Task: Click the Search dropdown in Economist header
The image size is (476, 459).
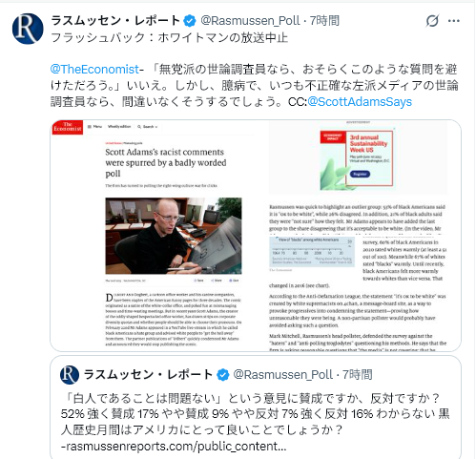Action: (148, 127)
